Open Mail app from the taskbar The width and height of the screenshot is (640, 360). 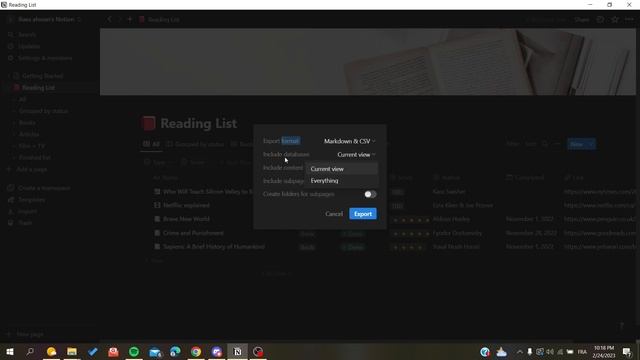point(155,351)
